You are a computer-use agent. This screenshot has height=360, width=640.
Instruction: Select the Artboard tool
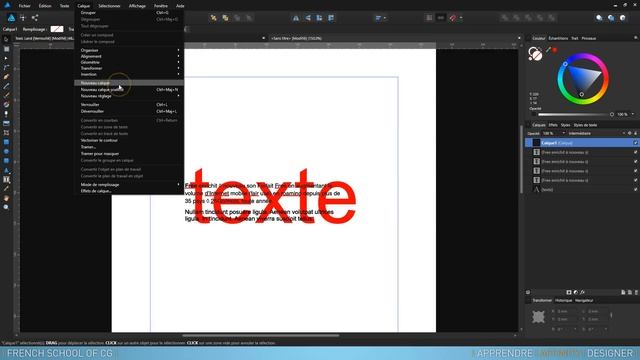coord(6,49)
